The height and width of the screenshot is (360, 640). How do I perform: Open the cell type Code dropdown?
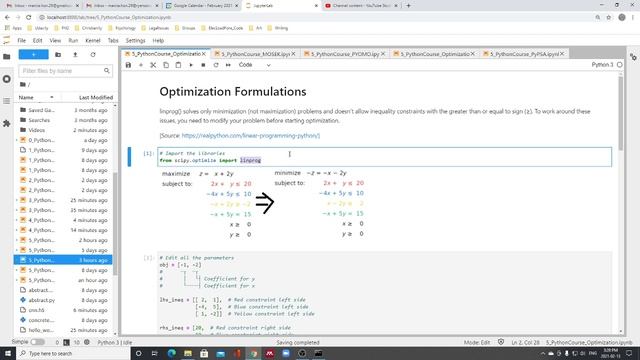254,65
